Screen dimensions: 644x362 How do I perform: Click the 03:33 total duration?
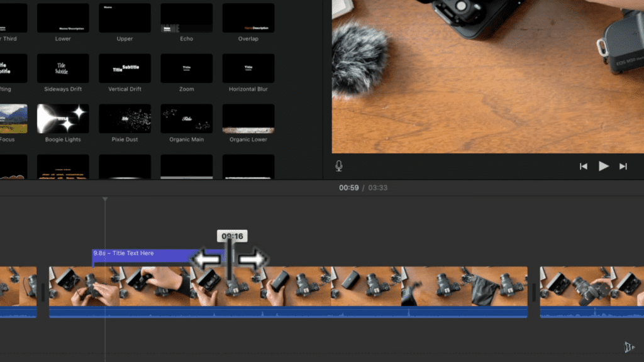pyautogui.click(x=378, y=187)
